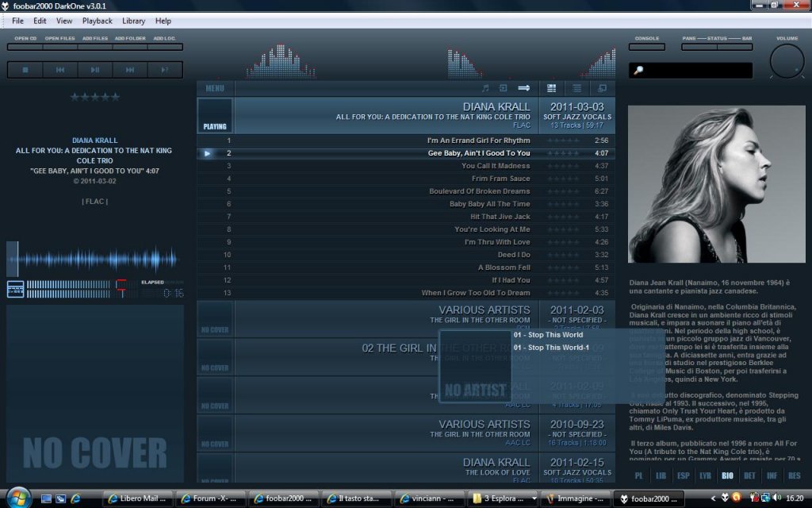Open the Help menu
The width and height of the screenshot is (812, 508).
pyautogui.click(x=163, y=21)
